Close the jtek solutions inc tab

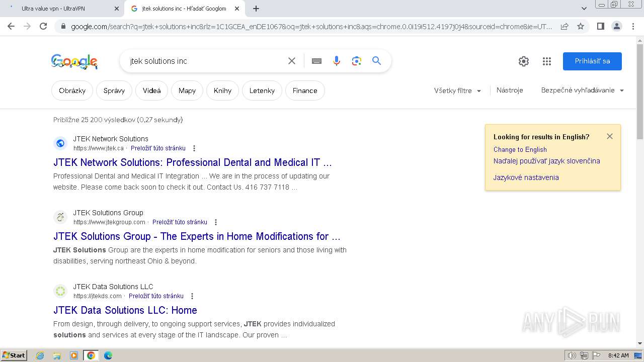click(x=237, y=9)
